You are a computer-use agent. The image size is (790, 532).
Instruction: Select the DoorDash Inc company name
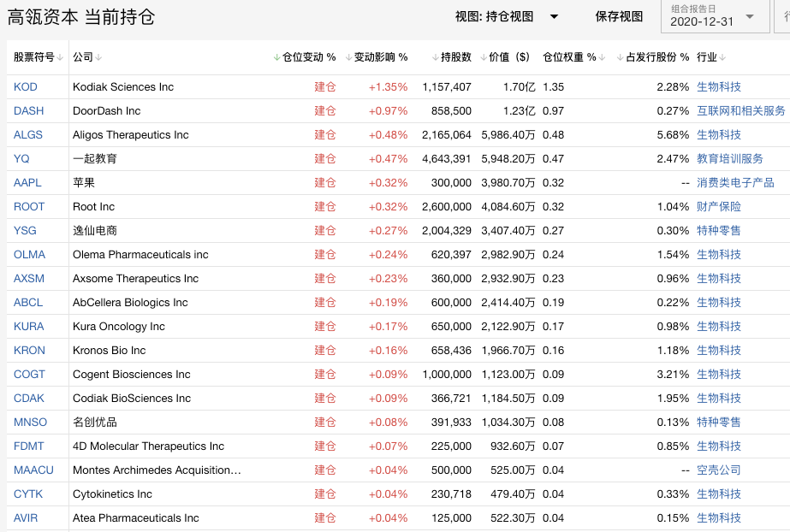(x=107, y=110)
